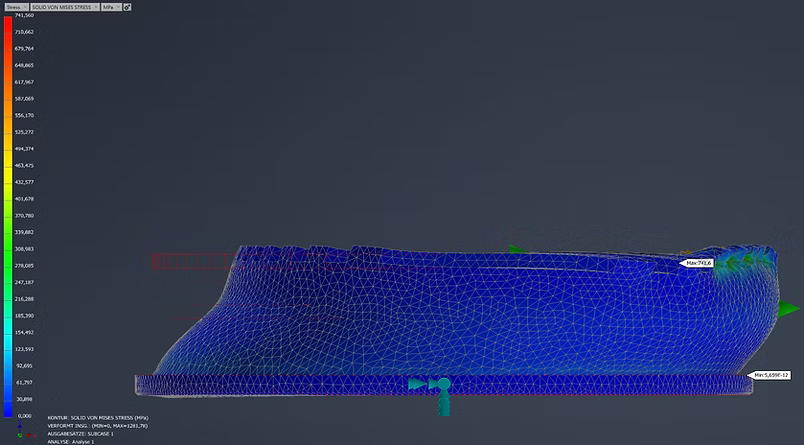
Task: Click the red dashed outline on left of model
Action: pyautogui.click(x=190, y=262)
